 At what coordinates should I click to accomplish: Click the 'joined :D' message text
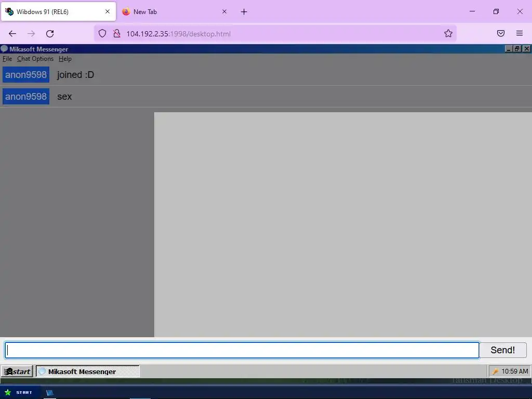point(75,75)
